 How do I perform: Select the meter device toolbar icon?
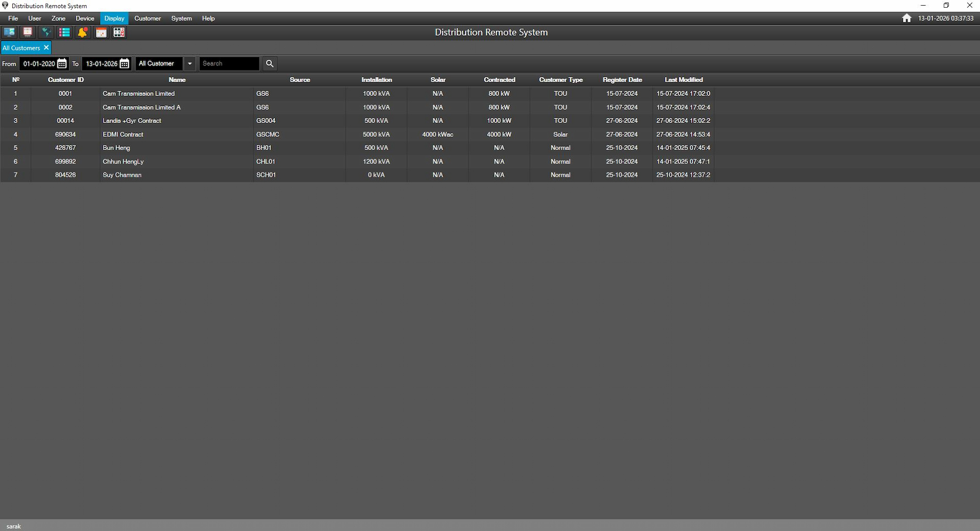click(27, 32)
